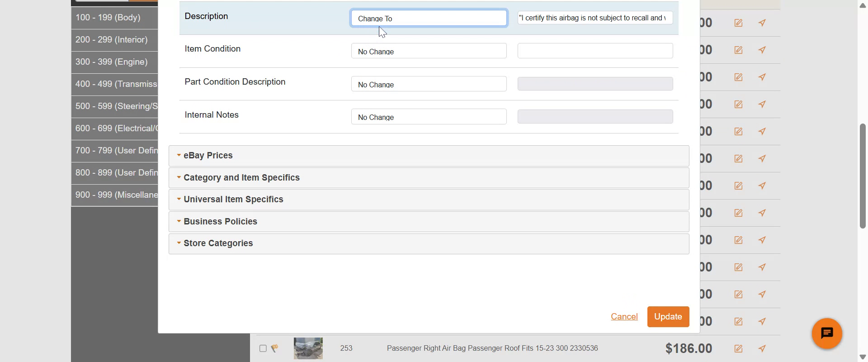This screenshot has height=362, width=868.
Task: Select the 300 - 399 (Engine) category
Action: coord(112,62)
